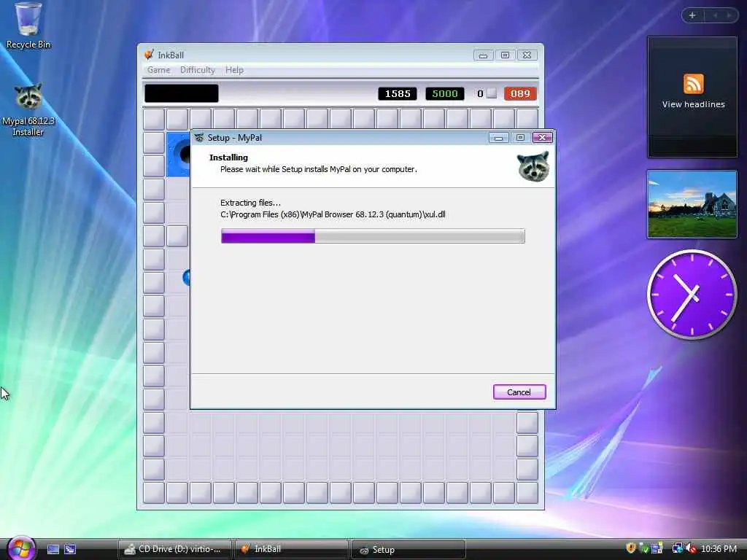Click the raccoon icon in Setup title bar
The image size is (747, 560).
point(199,138)
